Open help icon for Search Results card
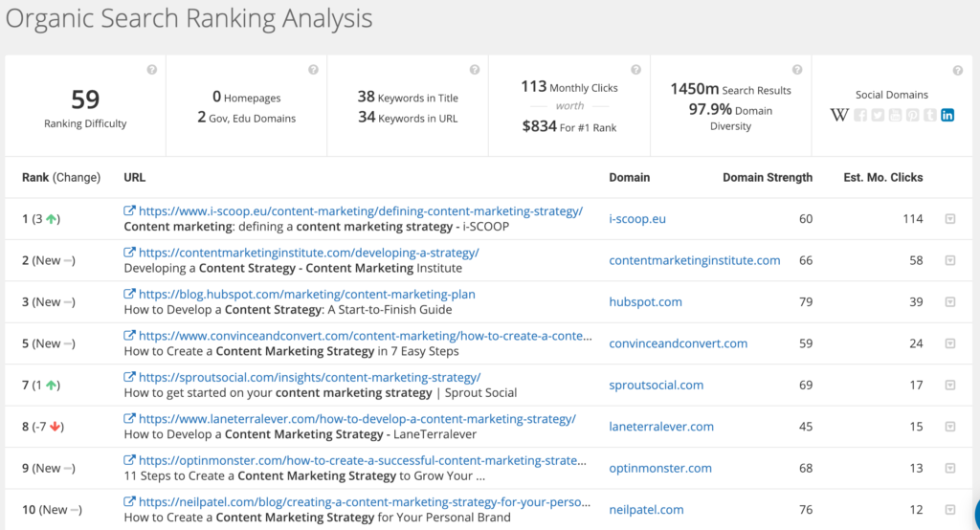Image resolution: width=980 pixels, height=530 pixels. click(x=797, y=70)
